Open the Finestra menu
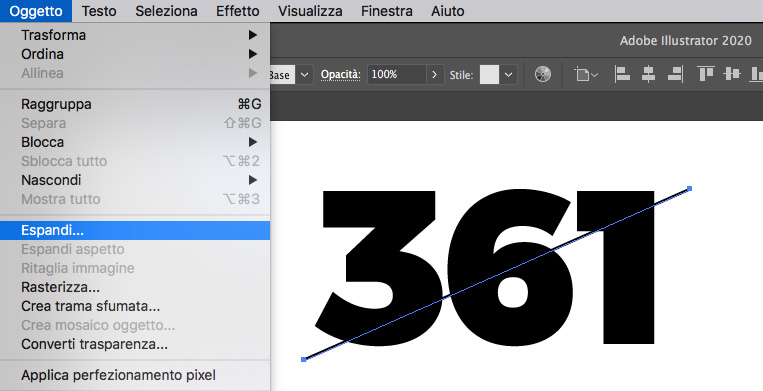This screenshot has width=763, height=391. click(387, 11)
